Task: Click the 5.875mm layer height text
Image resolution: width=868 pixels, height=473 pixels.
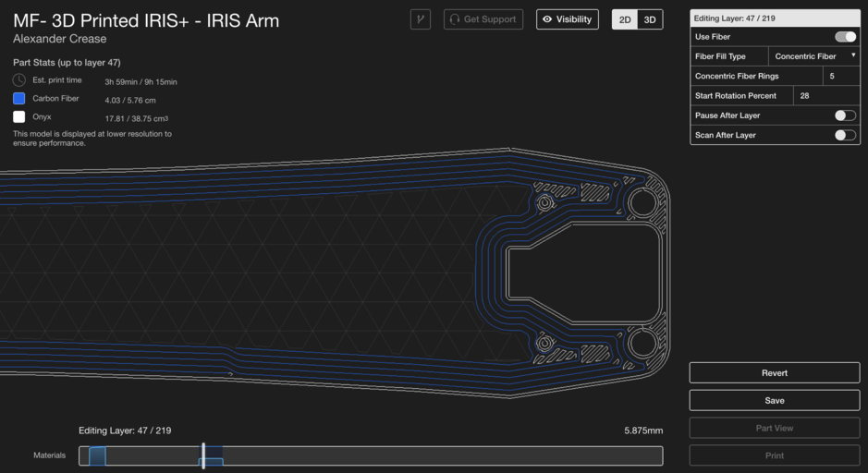Action: pyautogui.click(x=643, y=431)
